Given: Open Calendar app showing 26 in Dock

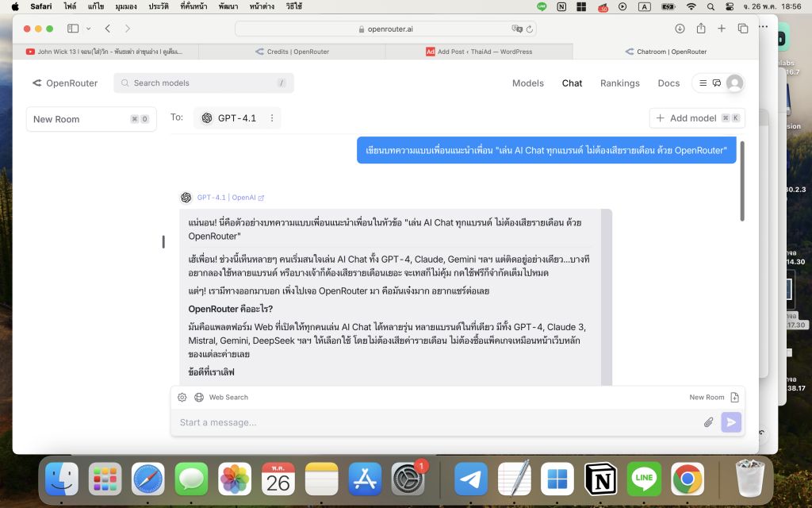Looking at the screenshot, I should tap(278, 479).
